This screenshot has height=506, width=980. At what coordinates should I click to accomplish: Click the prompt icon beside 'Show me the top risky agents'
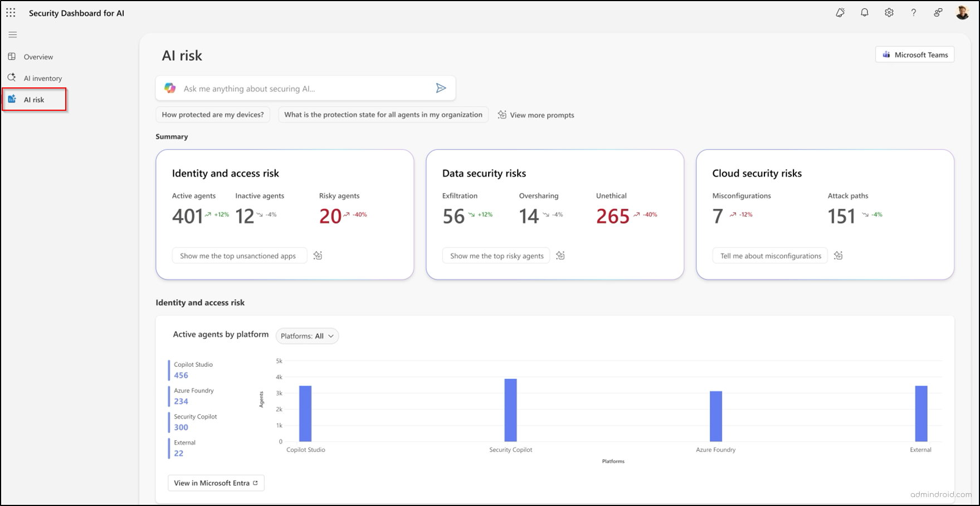(x=560, y=256)
